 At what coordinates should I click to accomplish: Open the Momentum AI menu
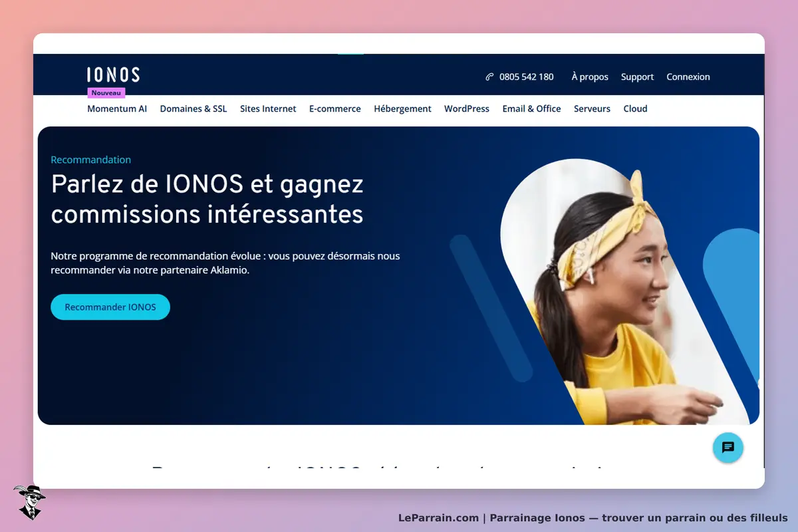click(117, 108)
